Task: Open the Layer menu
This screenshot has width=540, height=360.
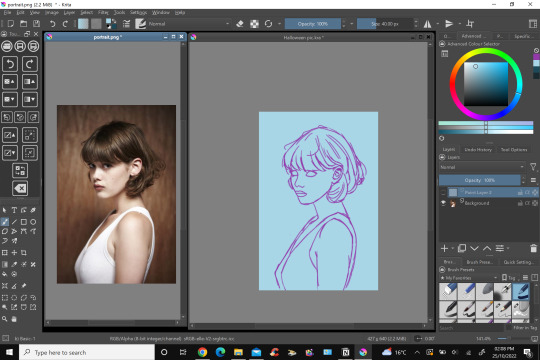Action: (69, 12)
